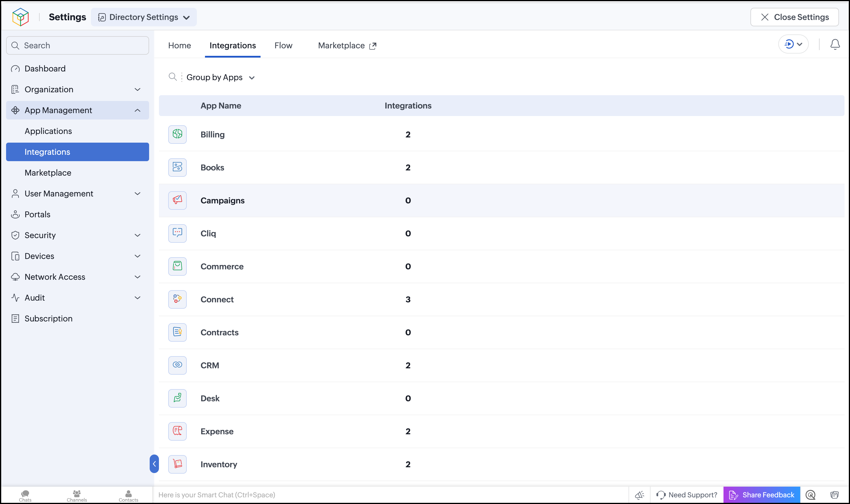Viewport: 850px width, 504px height.
Task: Click the Share Feedback button
Action: coord(761,494)
